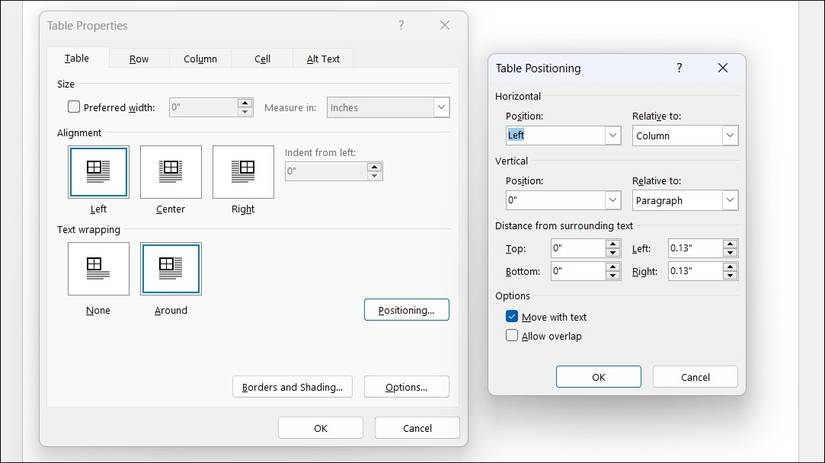Enable Allow overlap checkbox
The width and height of the screenshot is (825, 463).
coord(512,336)
